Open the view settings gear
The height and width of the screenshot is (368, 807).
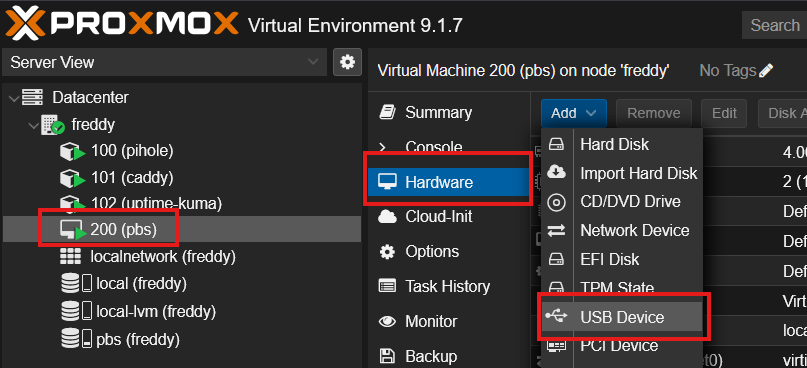pos(347,62)
